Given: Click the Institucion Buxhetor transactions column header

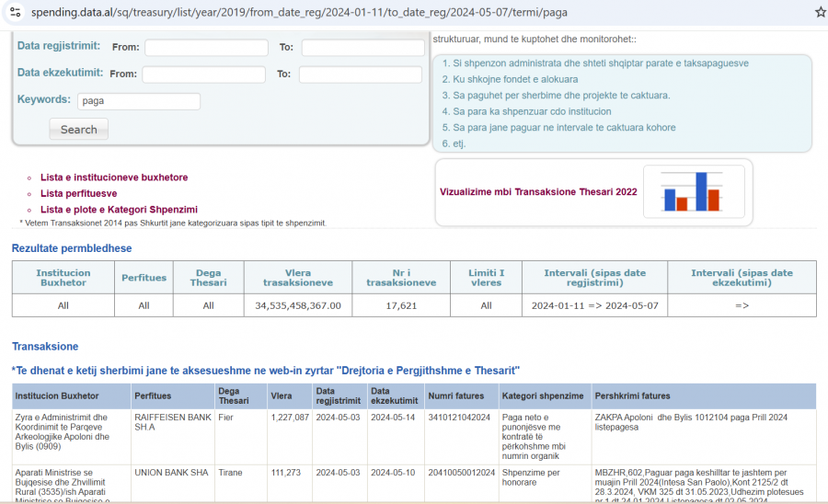Looking at the screenshot, I should (71, 396).
